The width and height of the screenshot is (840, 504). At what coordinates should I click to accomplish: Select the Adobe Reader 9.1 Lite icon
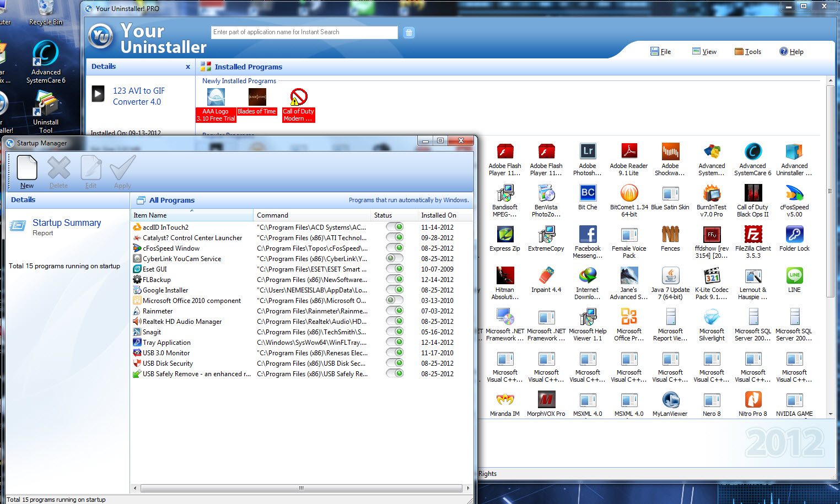(629, 151)
